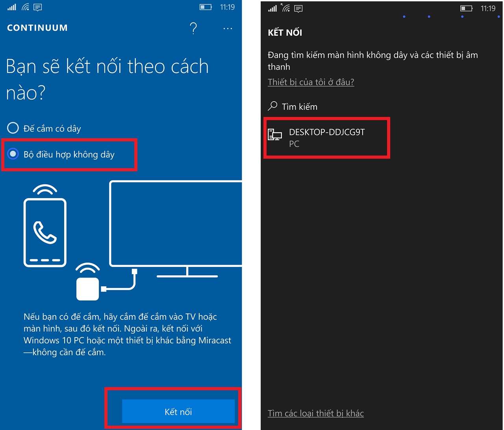Screen dimensions: 504x430
Task: Tap the 11:19 clock in Continuum status bar
Action: click(228, 7)
